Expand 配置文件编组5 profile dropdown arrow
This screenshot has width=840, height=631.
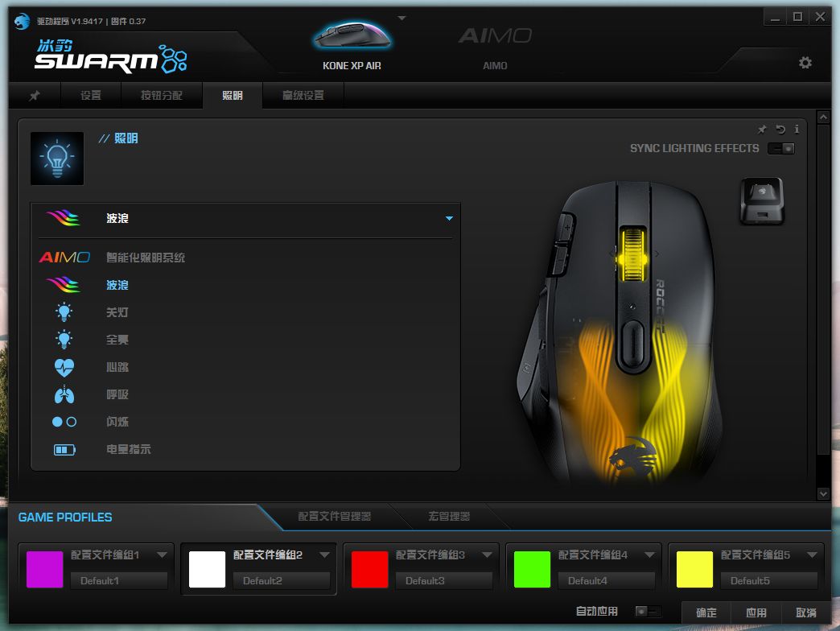tap(812, 555)
